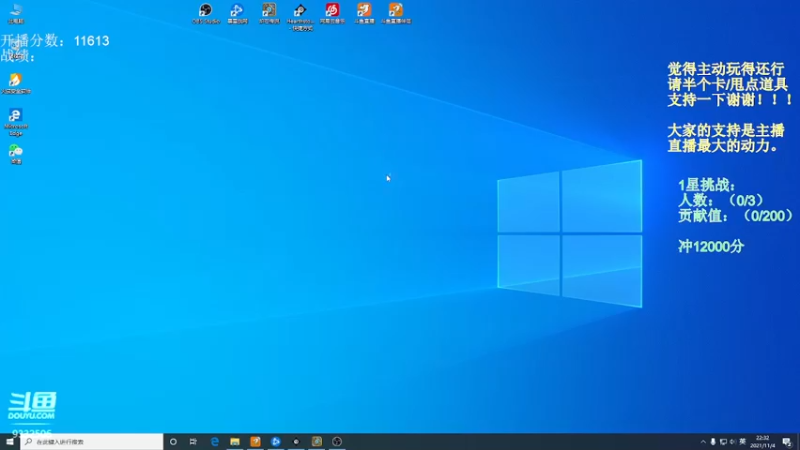
Task: Select the blue Battle.net desktop shortcut
Action: point(237,13)
